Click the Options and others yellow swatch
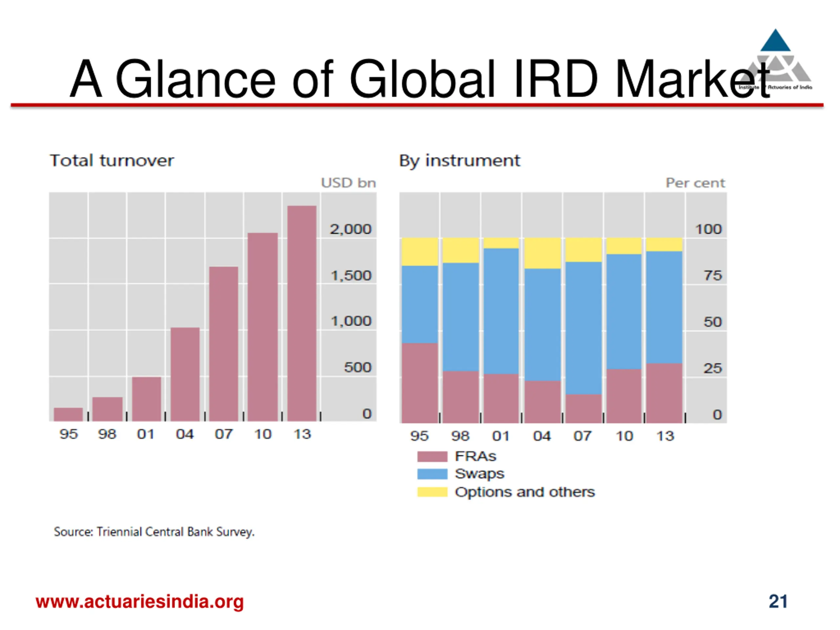 (432, 492)
